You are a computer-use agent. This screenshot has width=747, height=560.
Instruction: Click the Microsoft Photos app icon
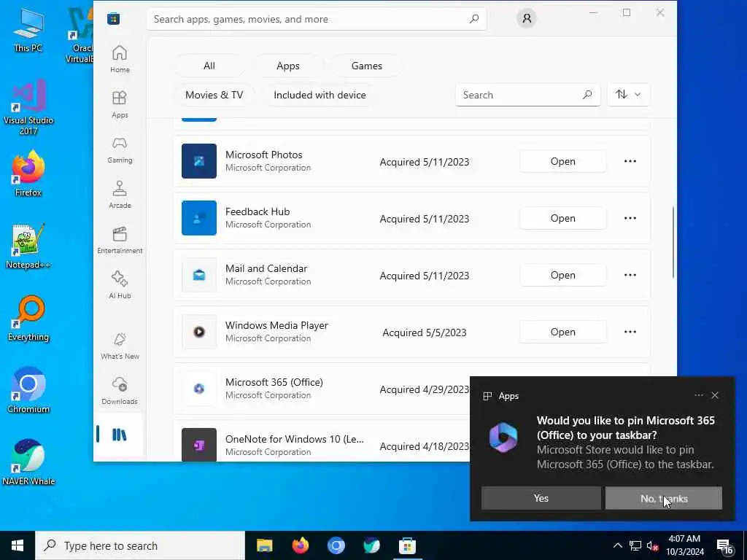(199, 161)
